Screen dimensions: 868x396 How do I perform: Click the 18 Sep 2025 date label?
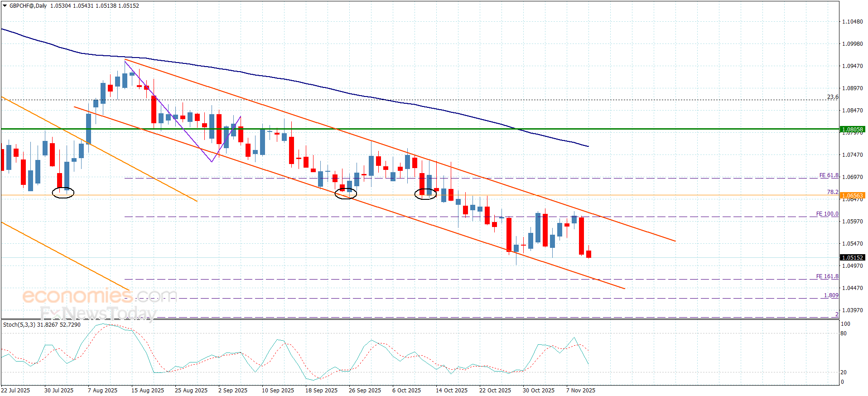(322, 391)
